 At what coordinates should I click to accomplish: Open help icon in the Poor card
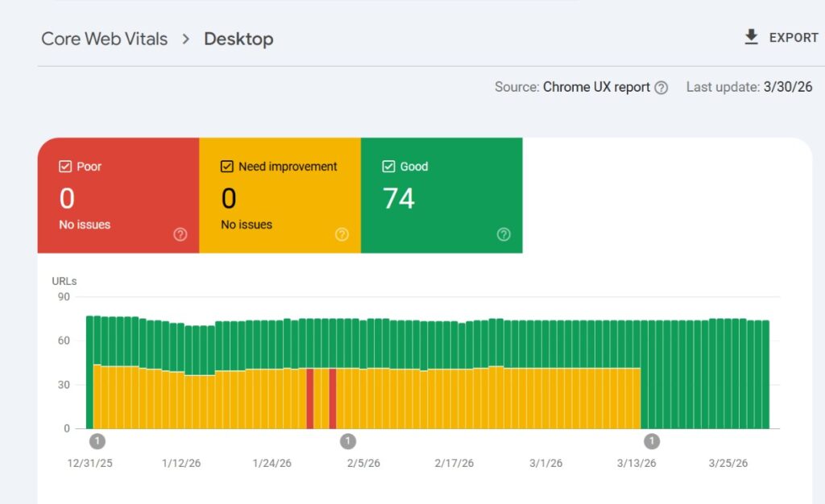(x=180, y=234)
